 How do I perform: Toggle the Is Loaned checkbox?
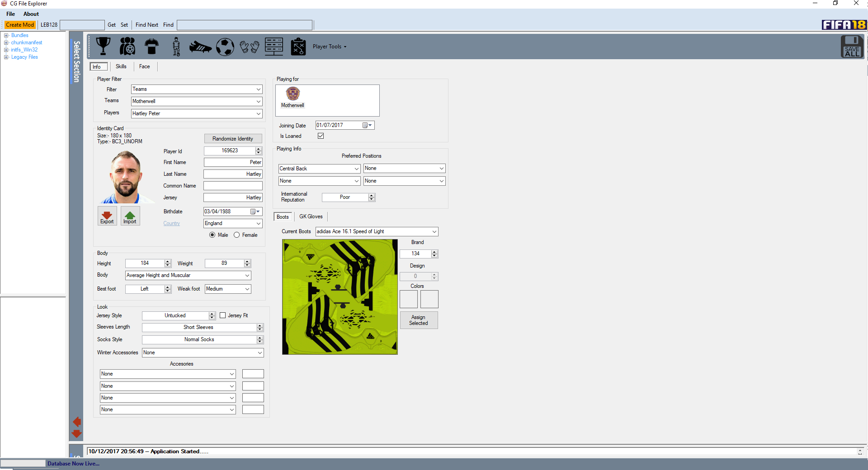(321, 136)
